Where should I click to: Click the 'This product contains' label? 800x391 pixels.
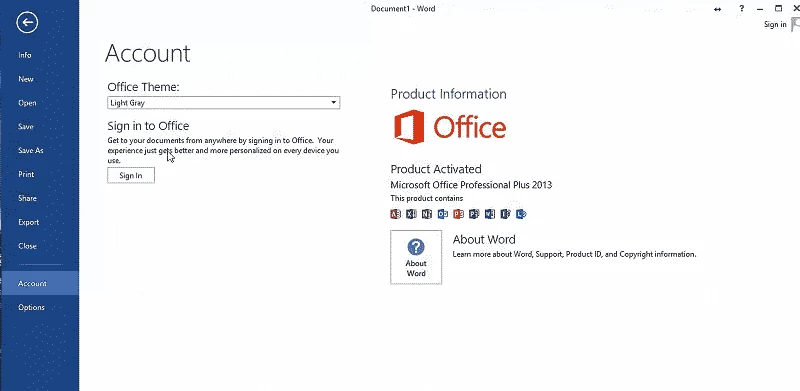tap(427, 198)
